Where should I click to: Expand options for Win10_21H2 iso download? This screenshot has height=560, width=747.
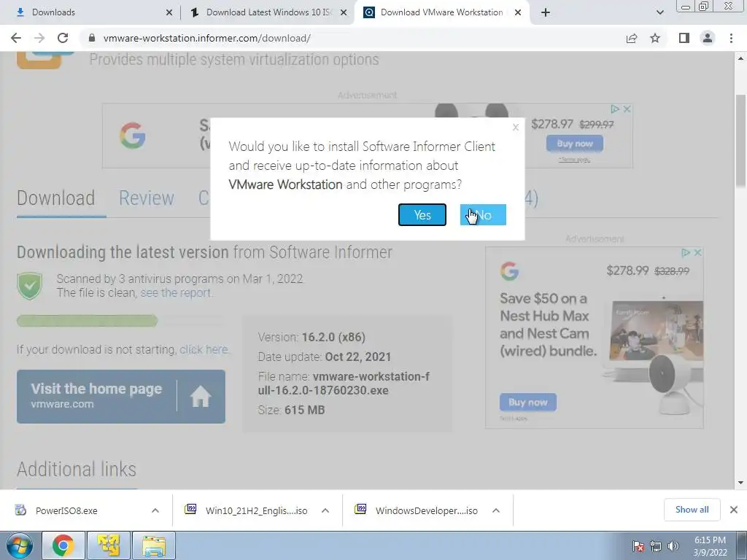coord(325,510)
